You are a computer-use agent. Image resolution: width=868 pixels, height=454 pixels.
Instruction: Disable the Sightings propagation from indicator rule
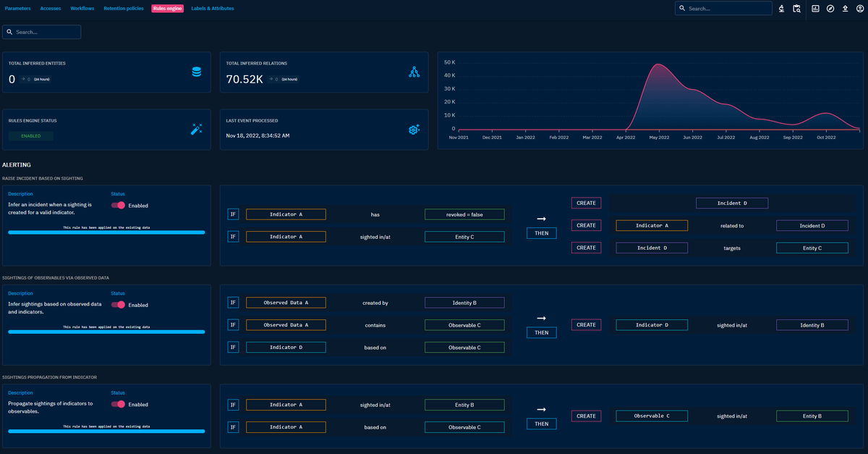119,404
